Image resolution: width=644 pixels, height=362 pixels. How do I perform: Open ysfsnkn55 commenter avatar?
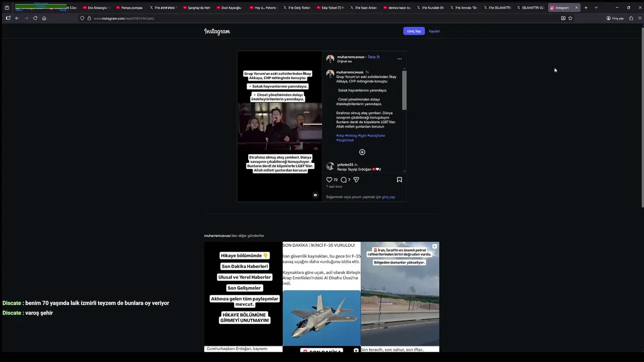tap(330, 166)
